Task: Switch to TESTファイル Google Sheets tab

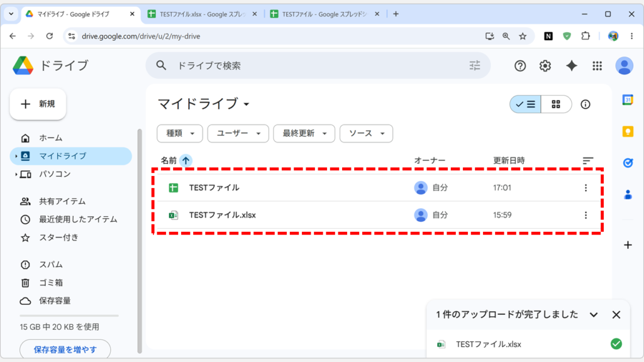Action: [325, 14]
